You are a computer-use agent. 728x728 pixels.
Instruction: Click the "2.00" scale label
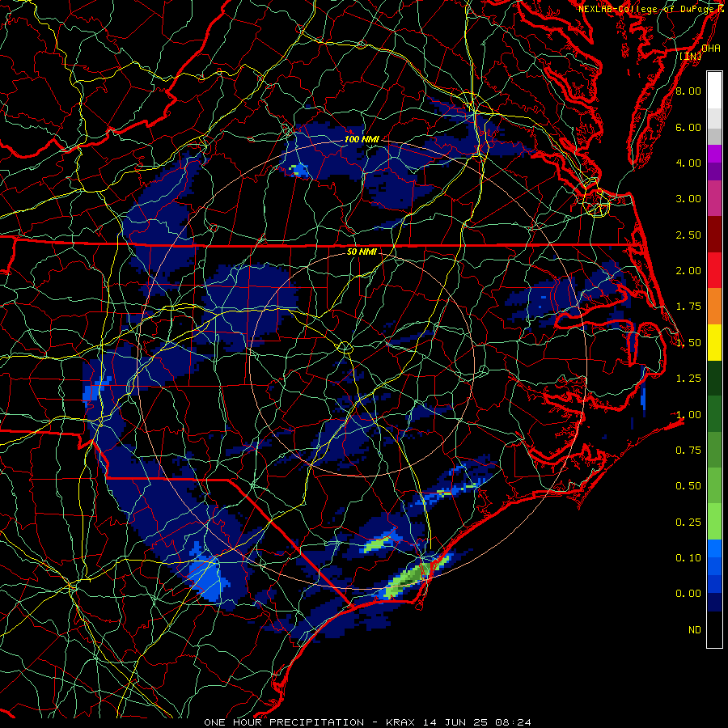tap(688, 271)
